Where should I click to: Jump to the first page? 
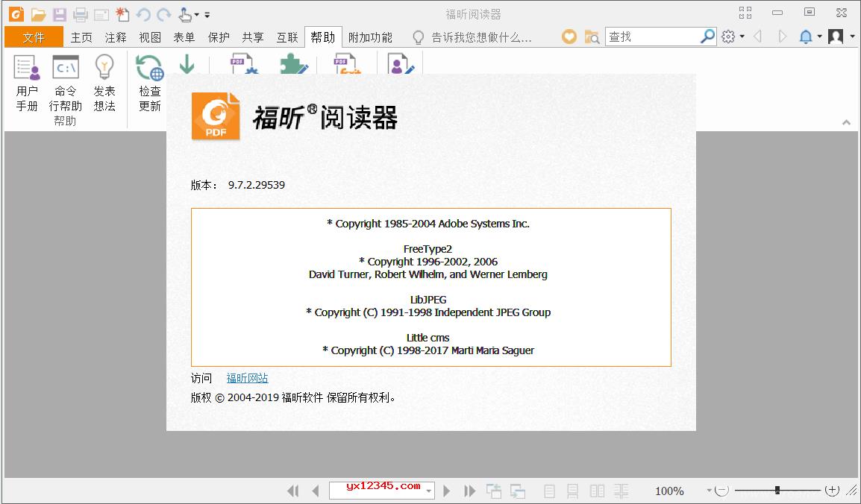[293, 491]
